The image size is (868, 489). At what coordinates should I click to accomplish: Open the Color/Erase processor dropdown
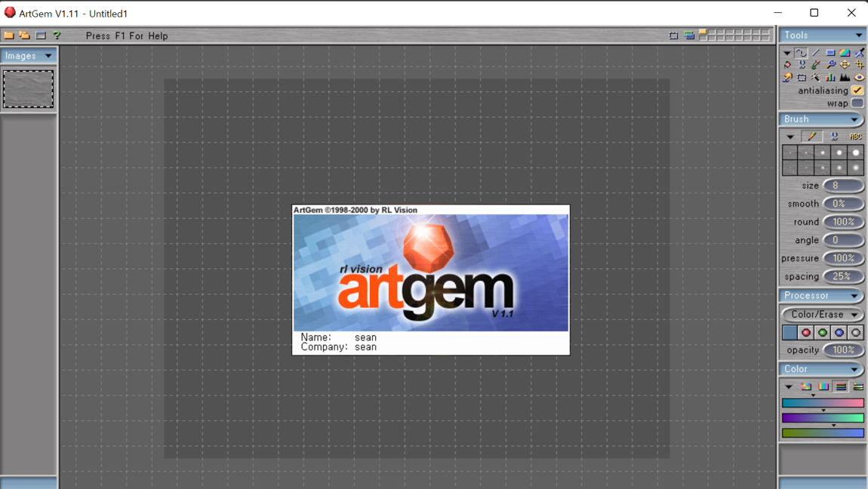coord(823,314)
